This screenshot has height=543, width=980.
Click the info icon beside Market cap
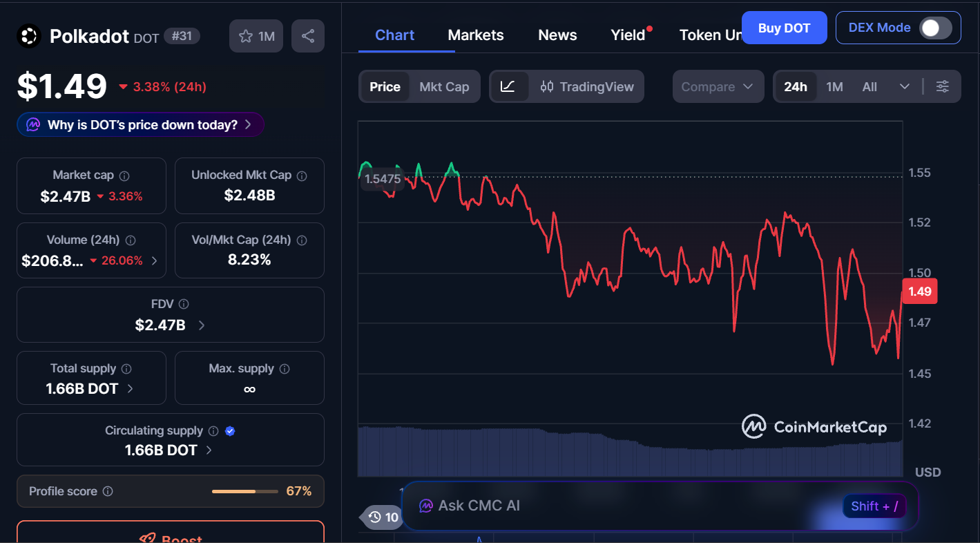point(126,175)
